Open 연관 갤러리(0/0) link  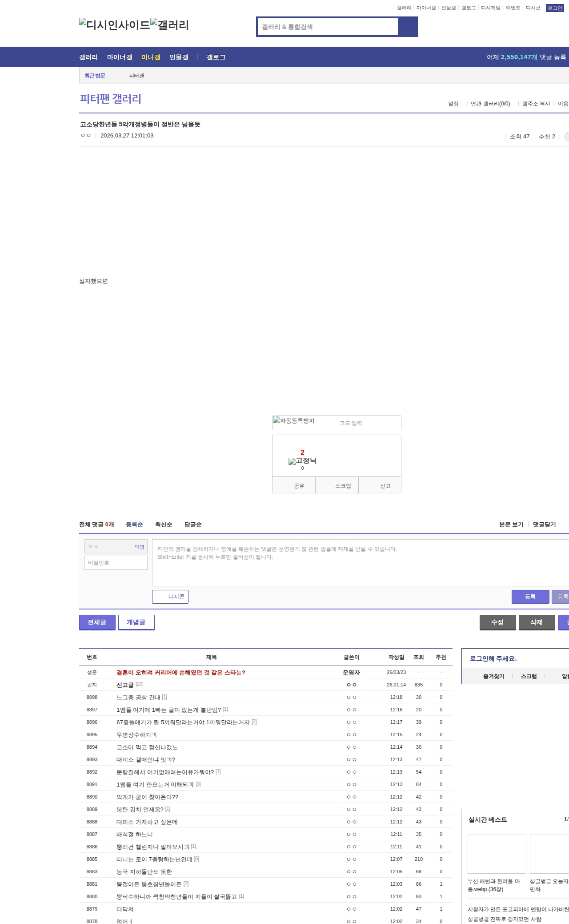(x=490, y=104)
